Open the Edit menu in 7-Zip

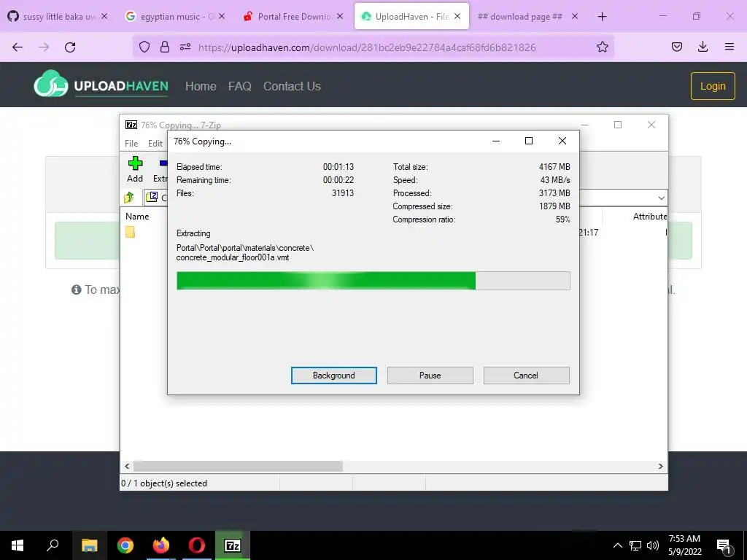[x=155, y=144]
